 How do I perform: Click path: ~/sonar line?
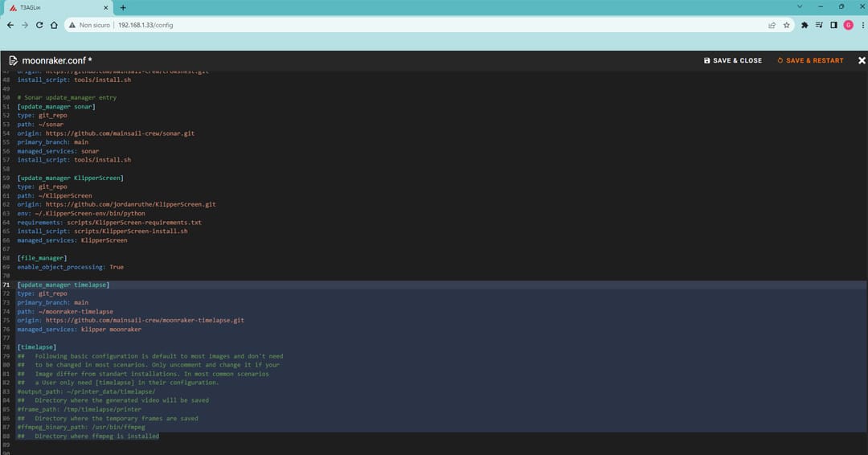(40, 124)
